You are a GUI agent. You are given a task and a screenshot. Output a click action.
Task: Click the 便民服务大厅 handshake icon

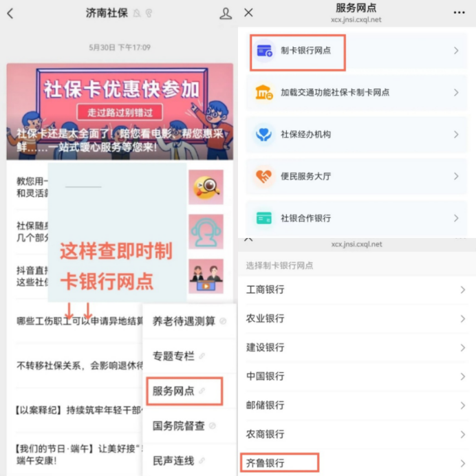[263, 176]
